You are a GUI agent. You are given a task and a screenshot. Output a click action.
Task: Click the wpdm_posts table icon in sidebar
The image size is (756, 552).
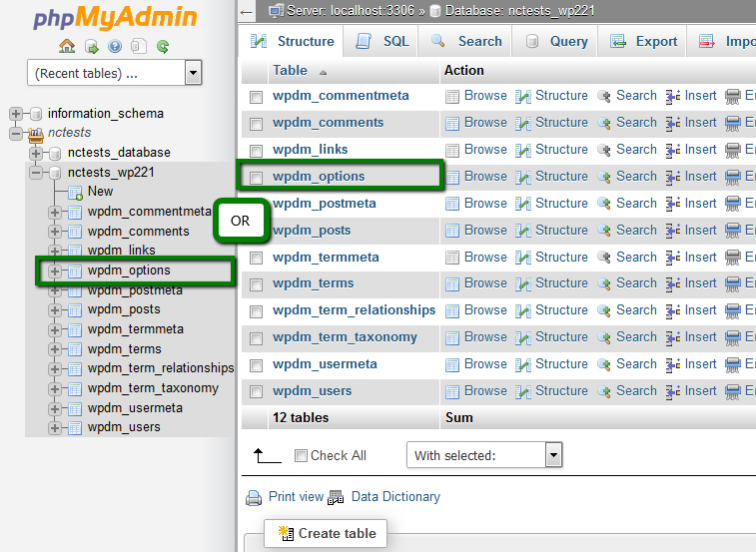coord(75,310)
